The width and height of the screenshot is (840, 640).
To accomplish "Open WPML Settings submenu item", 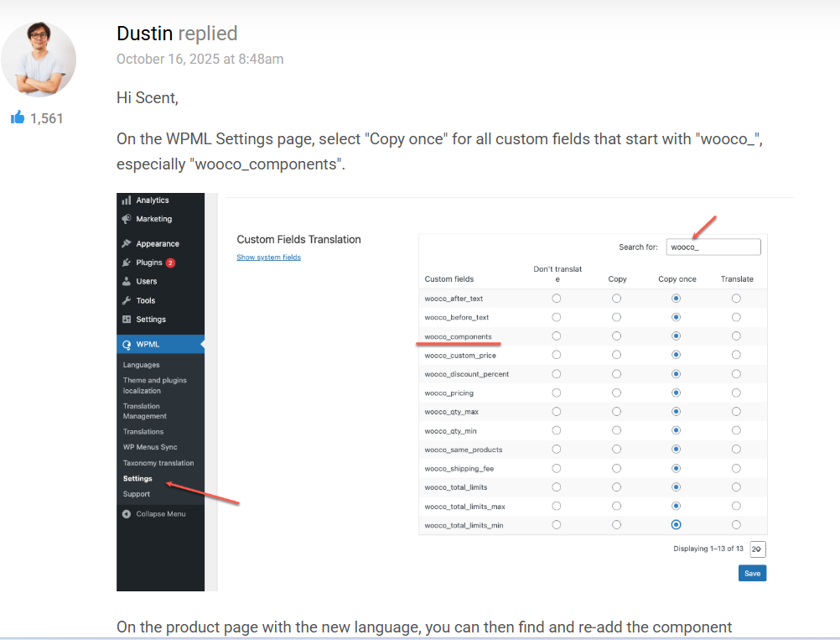I will click(x=137, y=478).
